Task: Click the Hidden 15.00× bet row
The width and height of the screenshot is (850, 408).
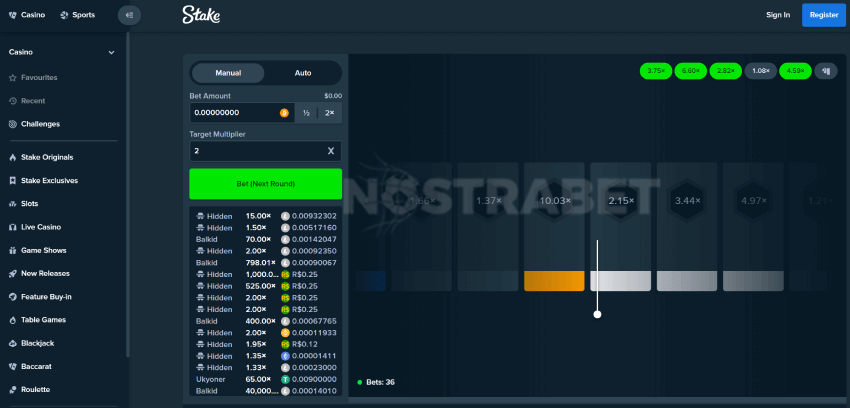Action: [266, 216]
